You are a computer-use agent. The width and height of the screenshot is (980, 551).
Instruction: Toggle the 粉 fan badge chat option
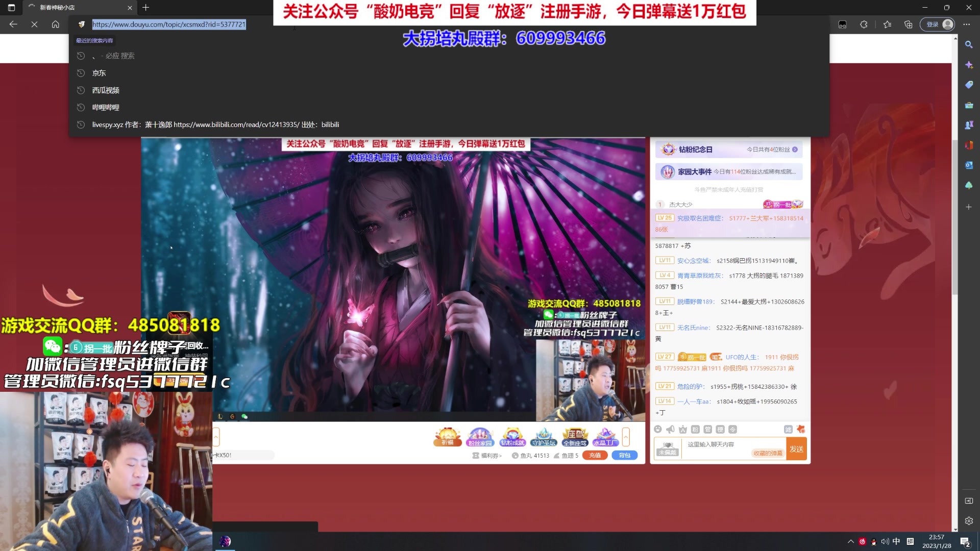[x=695, y=430]
